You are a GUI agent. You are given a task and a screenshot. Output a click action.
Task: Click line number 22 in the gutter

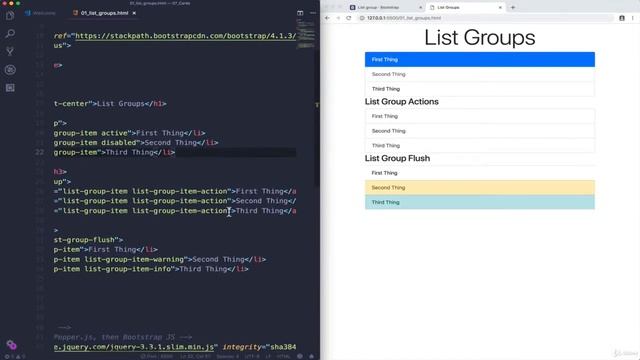coord(40,152)
